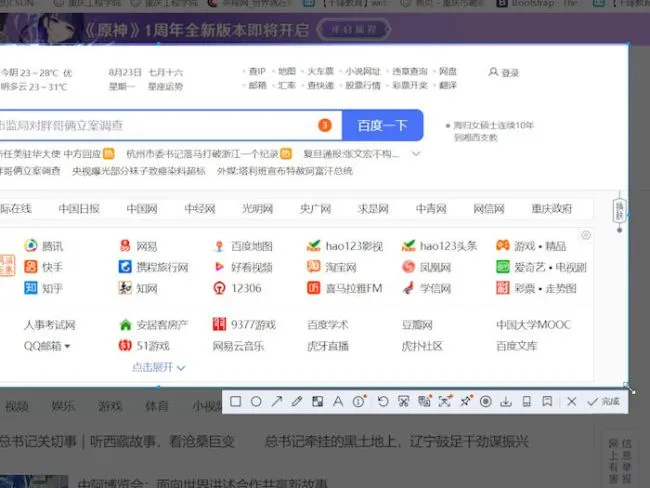
Task: Select 中国日报 in news site bar
Action: 79,209
